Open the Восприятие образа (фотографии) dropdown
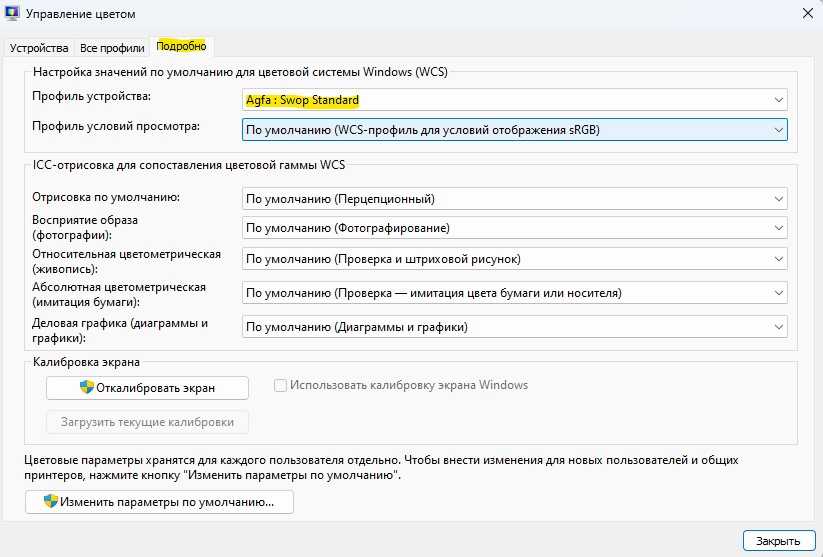 [x=514, y=228]
